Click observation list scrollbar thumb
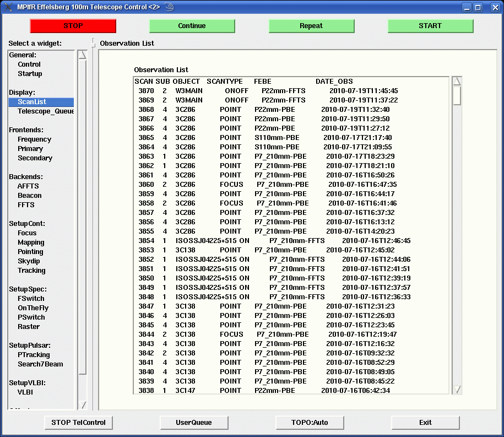 click(457, 95)
